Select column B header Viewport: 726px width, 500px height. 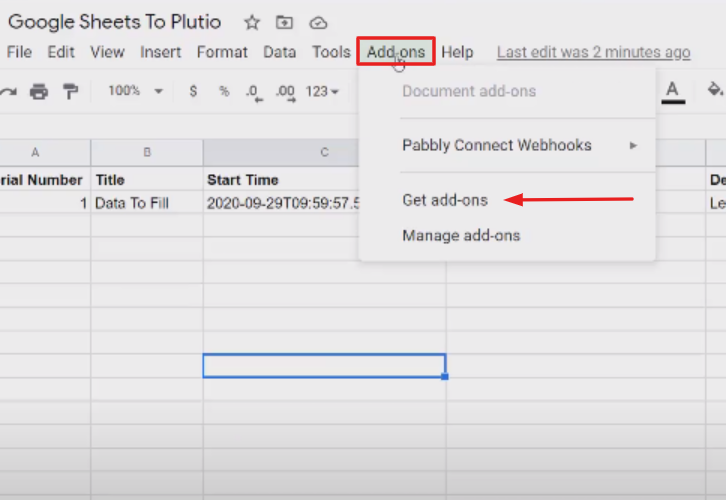tap(147, 152)
